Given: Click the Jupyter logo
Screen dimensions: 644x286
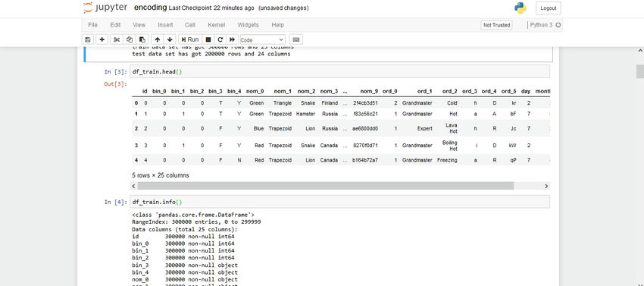Looking at the screenshot, I should tap(105, 8).
